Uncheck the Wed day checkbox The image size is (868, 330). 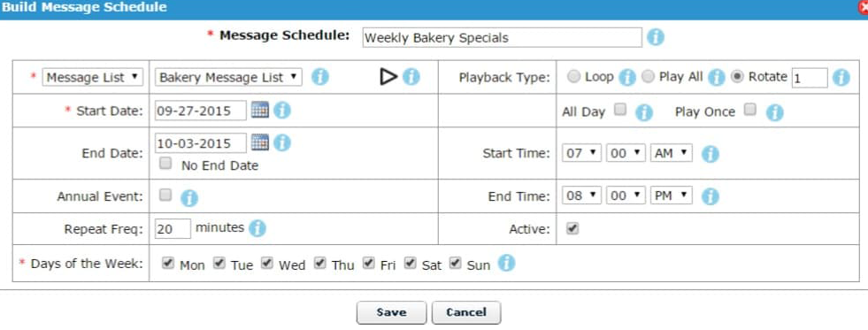267,263
